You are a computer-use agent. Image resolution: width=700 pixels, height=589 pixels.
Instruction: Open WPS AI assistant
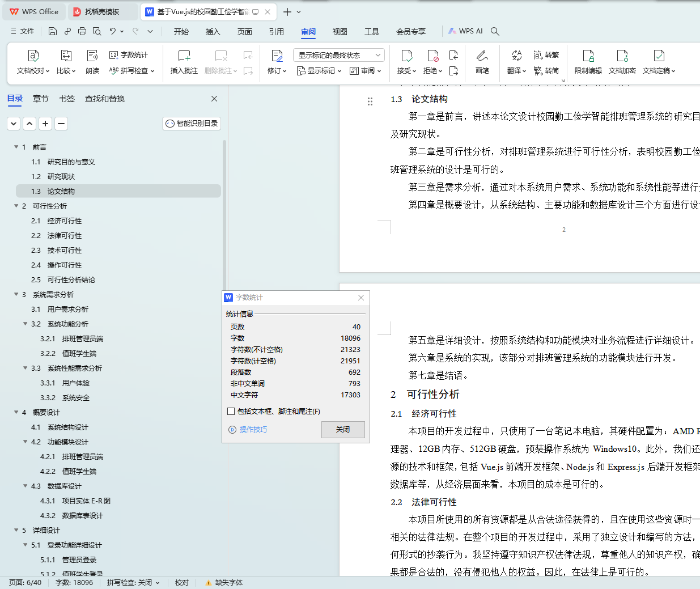point(466,31)
